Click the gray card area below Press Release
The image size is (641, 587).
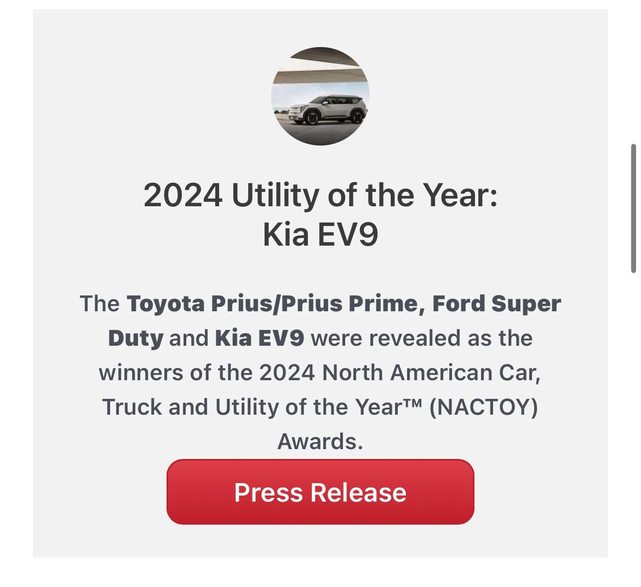pos(320,542)
